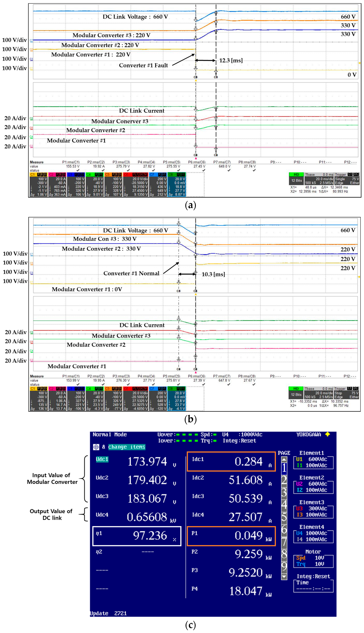
Task: Click the green HD 12 Bits indicator in panel (b)
Action: coord(296,393)
